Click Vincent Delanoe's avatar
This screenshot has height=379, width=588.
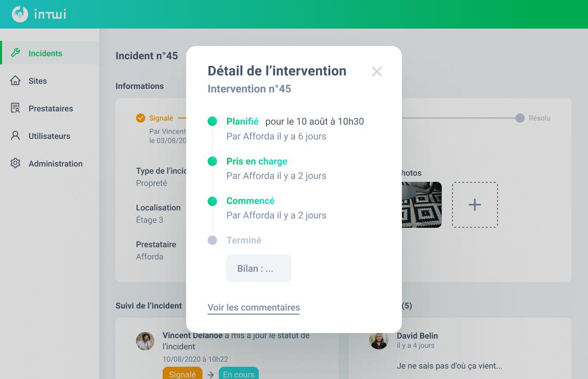(145, 341)
